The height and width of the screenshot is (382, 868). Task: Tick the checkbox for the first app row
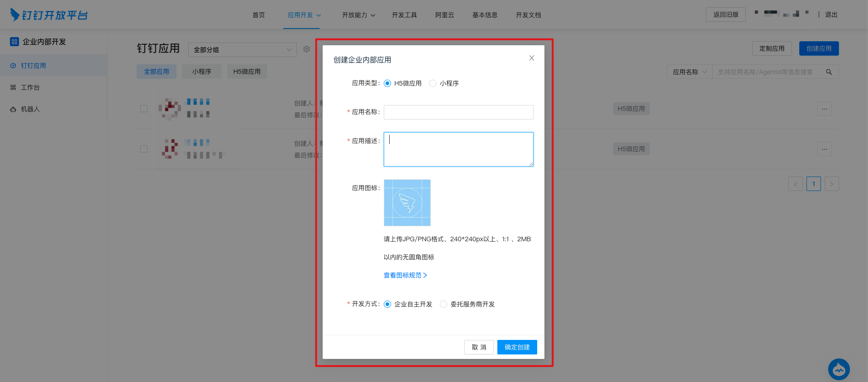144,109
